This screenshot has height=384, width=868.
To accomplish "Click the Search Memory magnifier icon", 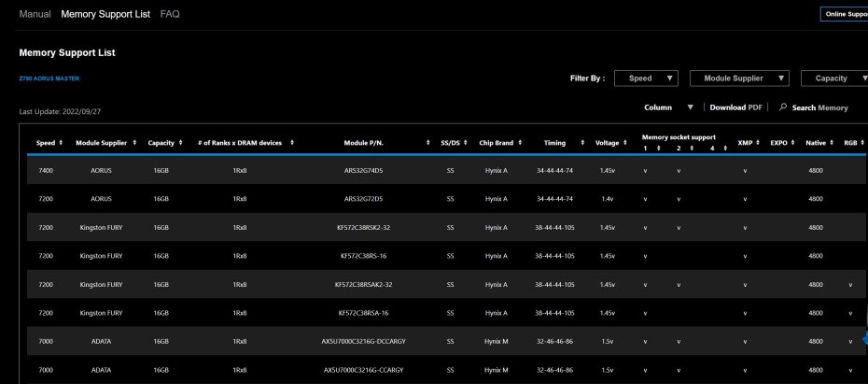I will click(783, 107).
